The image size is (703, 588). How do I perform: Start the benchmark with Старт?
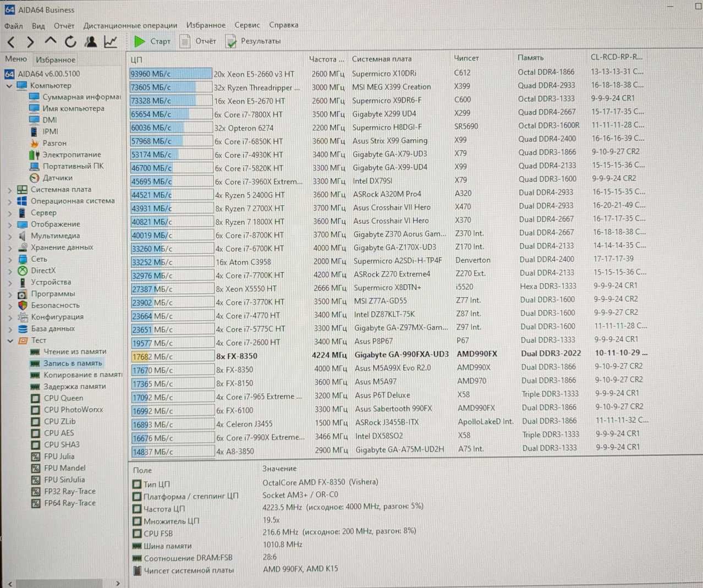click(x=152, y=41)
